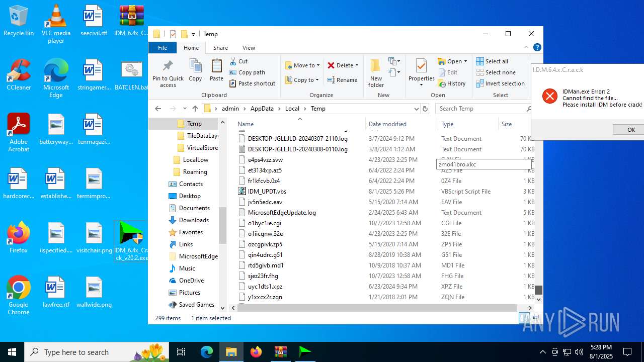Image resolution: width=644 pixels, height=362 pixels.
Task: Select the IDM_UPDT.vbs file
Action: tap(267, 192)
